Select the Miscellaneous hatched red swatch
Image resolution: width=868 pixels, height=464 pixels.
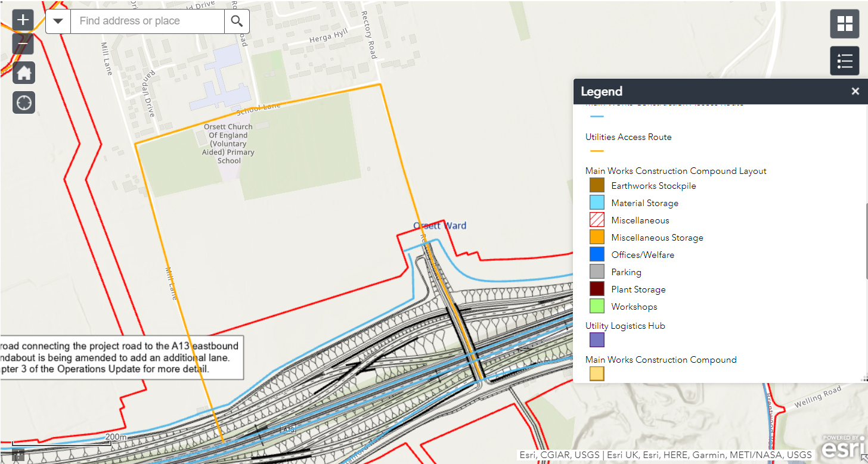(597, 220)
